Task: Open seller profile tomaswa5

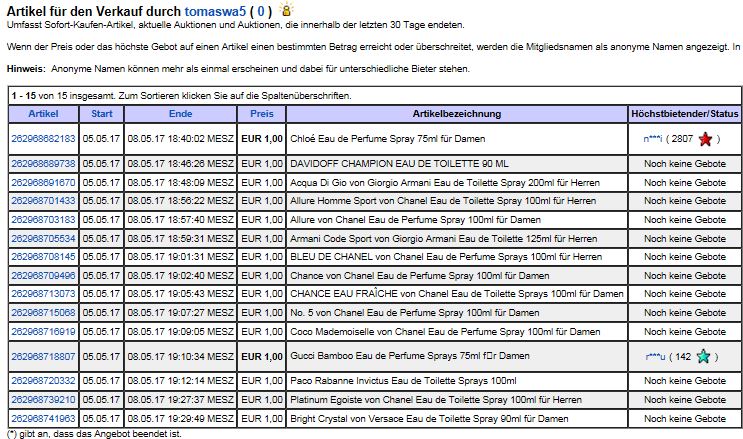Action: pos(215,11)
